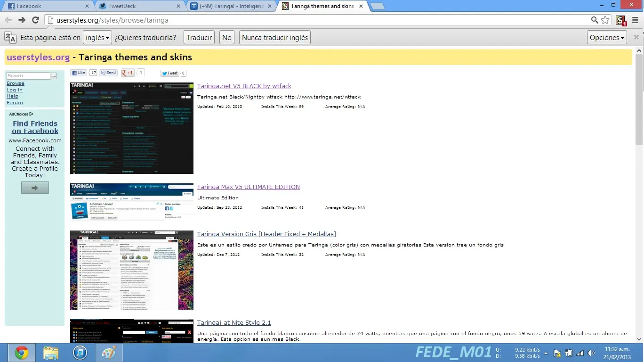Click the Tweet button

pyautogui.click(x=169, y=73)
